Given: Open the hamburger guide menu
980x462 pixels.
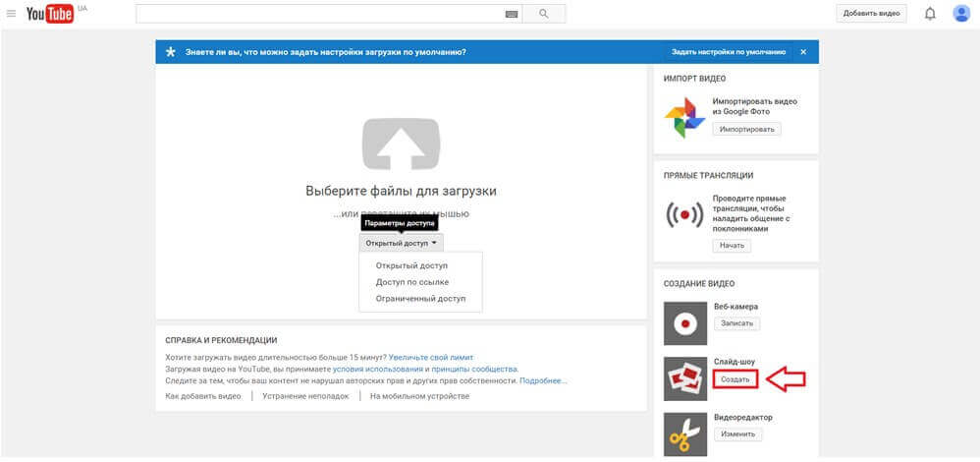Looking at the screenshot, I should click(12, 14).
